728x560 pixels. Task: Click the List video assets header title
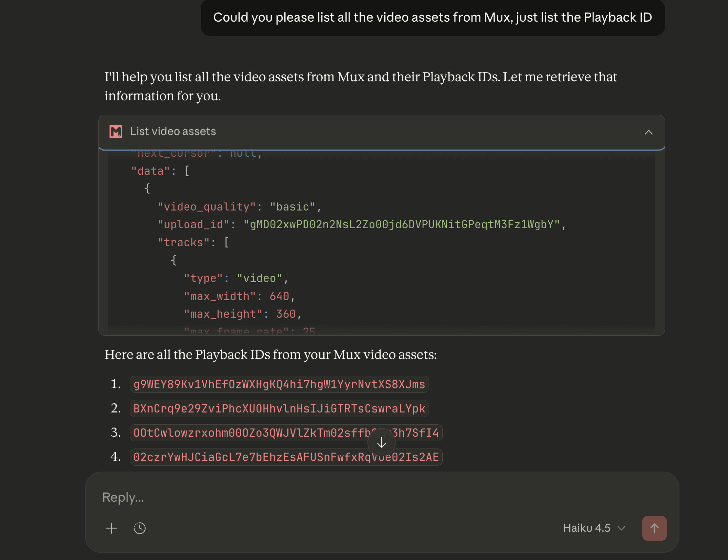(x=173, y=132)
